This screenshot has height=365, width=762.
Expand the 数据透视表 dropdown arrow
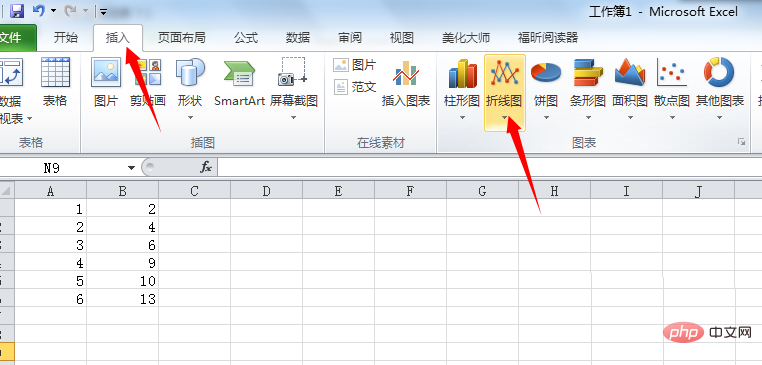(x=29, y=119)
